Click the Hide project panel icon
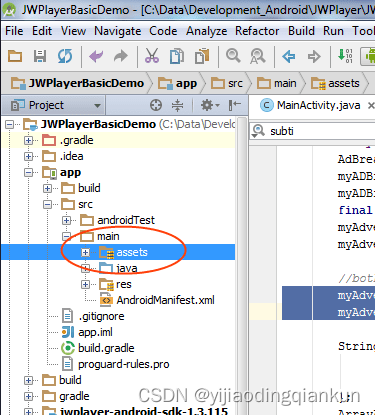Image resolution: width=375 pixels, height=415 pixels. [235, 105]
